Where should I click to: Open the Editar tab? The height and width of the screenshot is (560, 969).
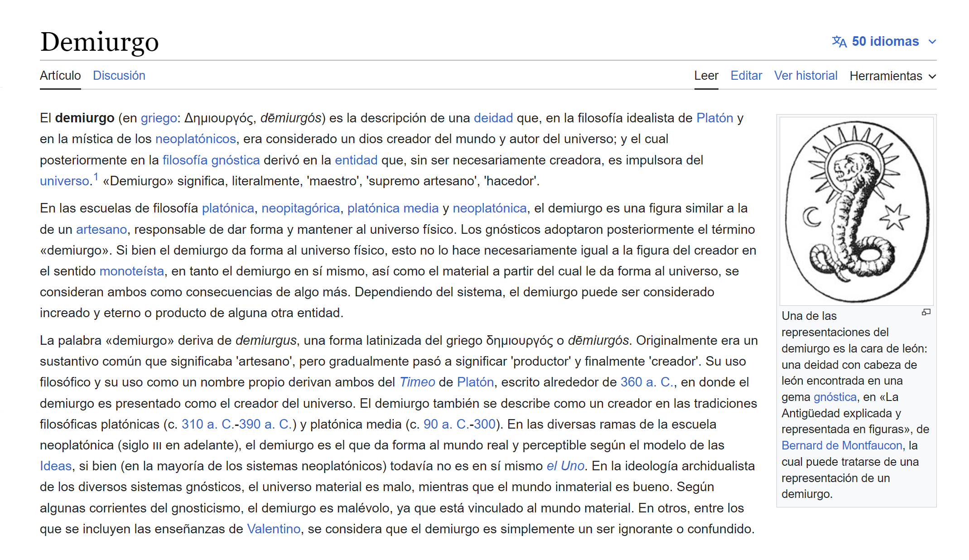click(x=746, y=76)
